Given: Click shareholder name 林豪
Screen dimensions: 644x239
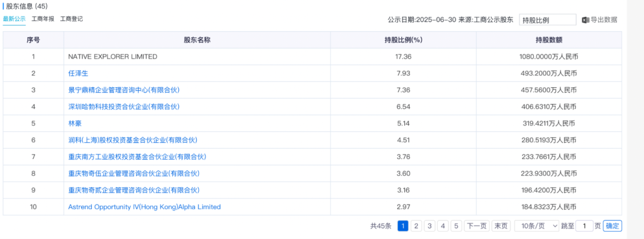Looking at the screenshot, I should pos(75,124).
